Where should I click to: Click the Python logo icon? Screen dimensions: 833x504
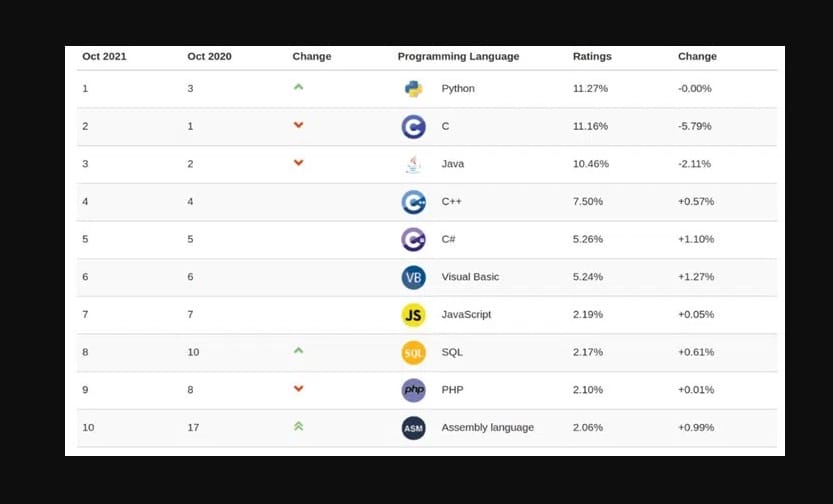click(x=413, y=89)
